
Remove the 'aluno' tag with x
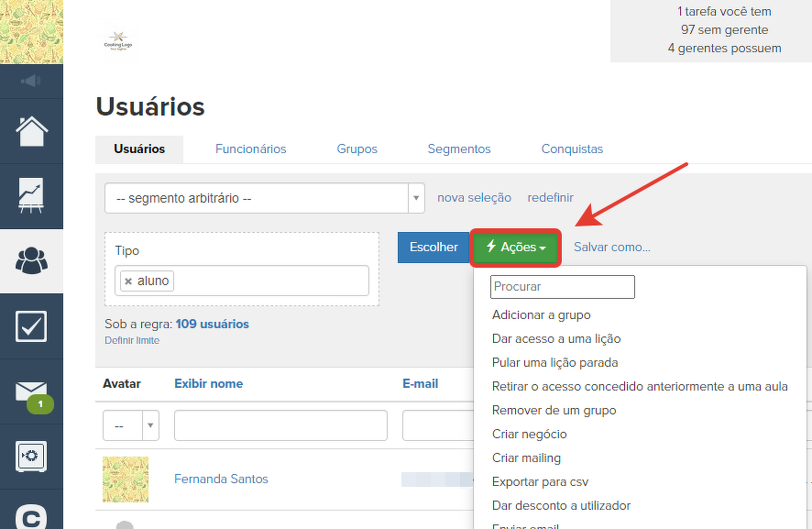point(128,281)
